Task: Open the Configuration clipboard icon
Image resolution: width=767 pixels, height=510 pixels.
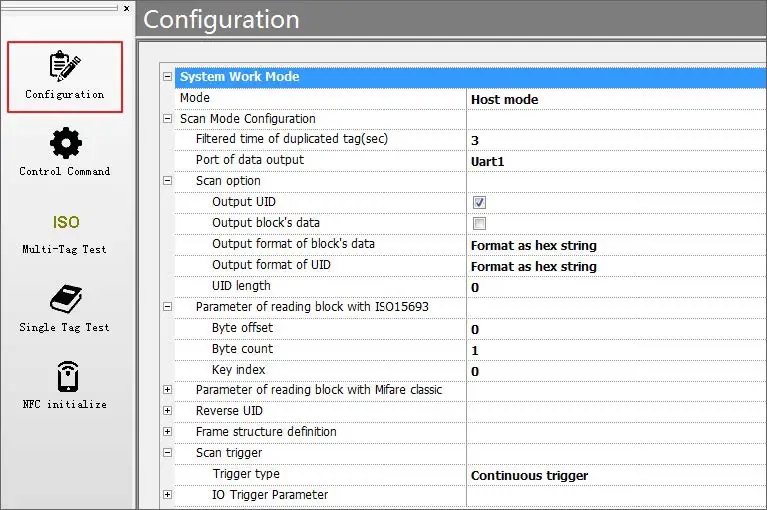Action: coord(65,67)
